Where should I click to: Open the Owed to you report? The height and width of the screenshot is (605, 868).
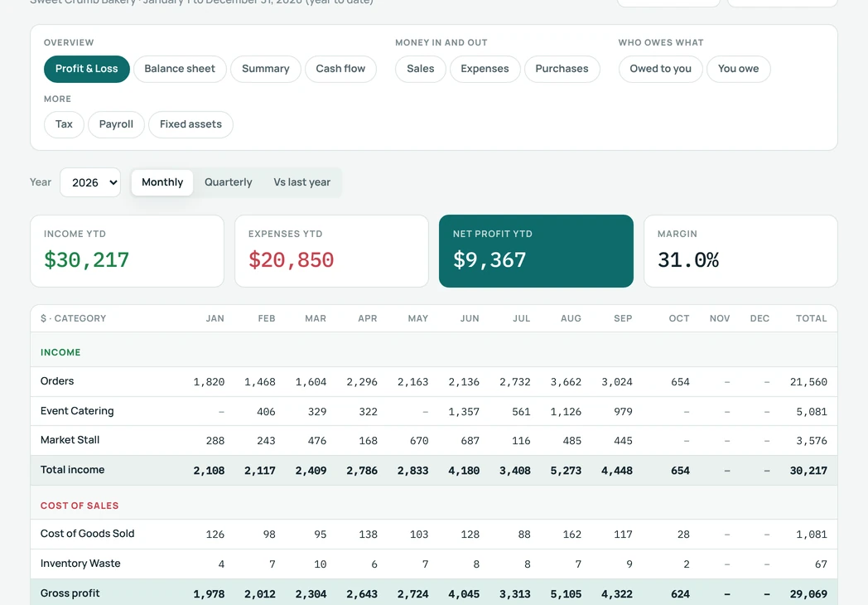pos(660,69)
